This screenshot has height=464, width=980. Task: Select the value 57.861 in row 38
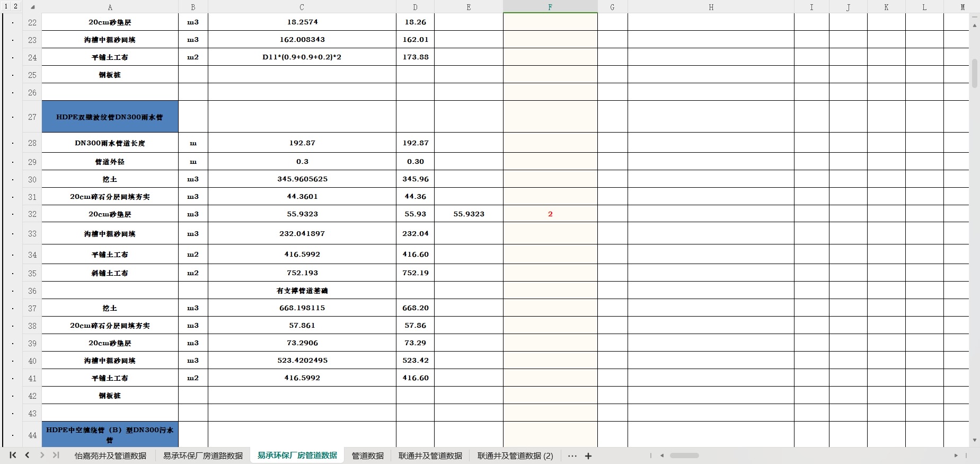302,326
